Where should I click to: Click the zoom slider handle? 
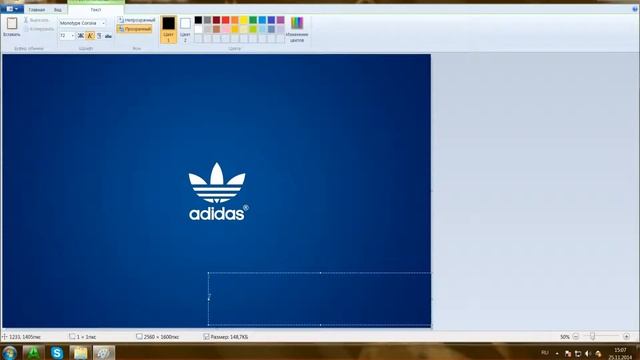tap(592, 336)
